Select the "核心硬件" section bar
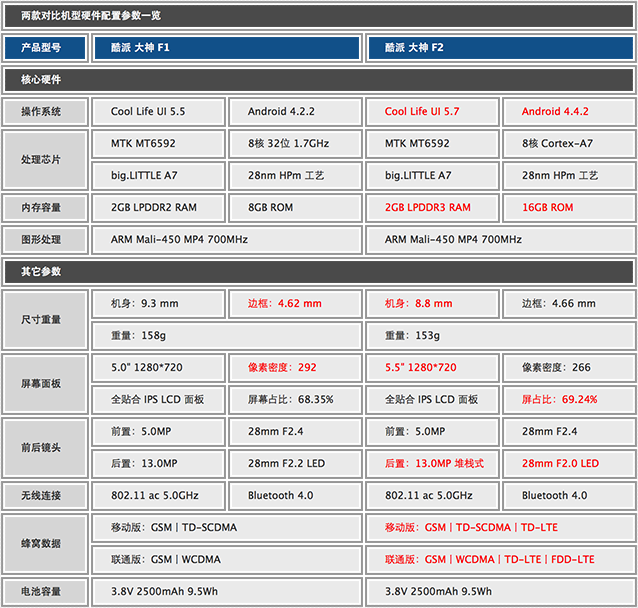Screen dimensions: 638x608 coord(319,79)
